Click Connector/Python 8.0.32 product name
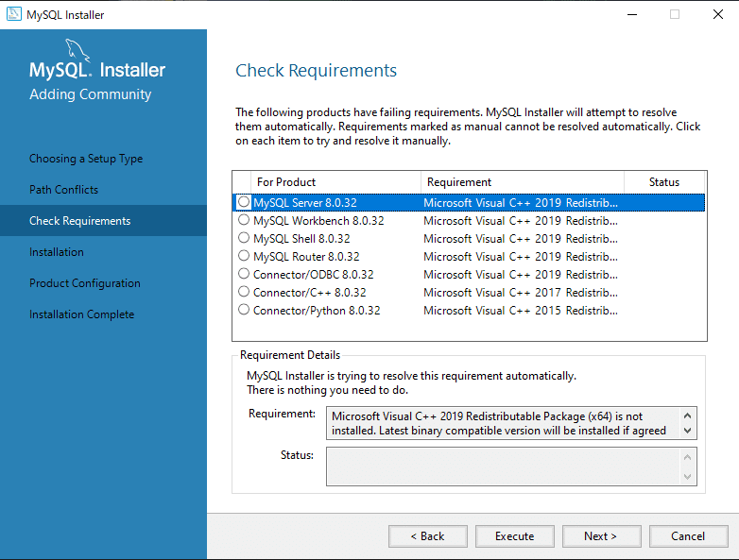The image size is (739, 560). (317, 310)
